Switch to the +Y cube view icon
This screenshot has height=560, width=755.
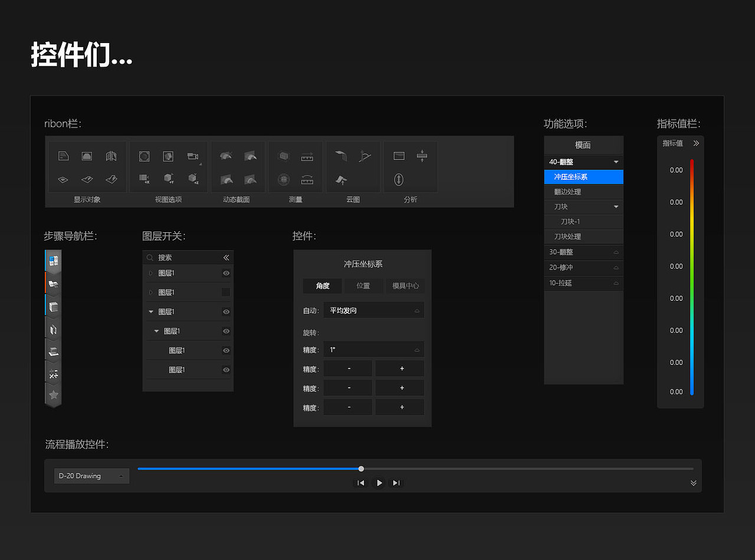(168, 179)
